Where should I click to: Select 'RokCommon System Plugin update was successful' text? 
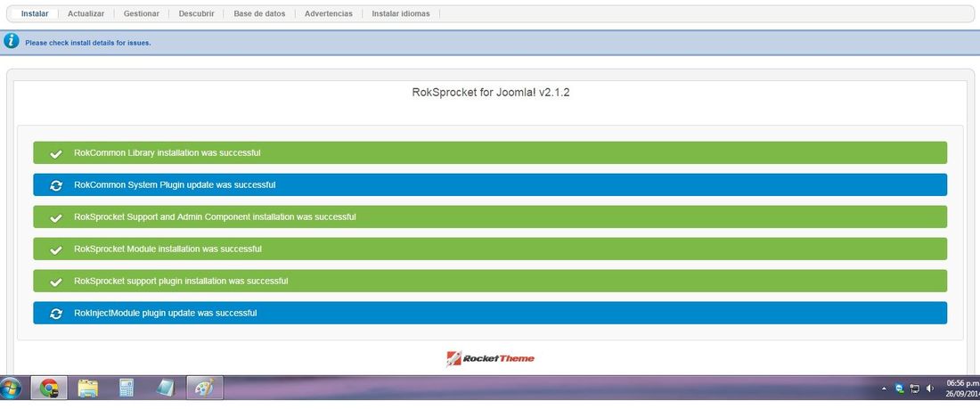[x=175, y=185]
